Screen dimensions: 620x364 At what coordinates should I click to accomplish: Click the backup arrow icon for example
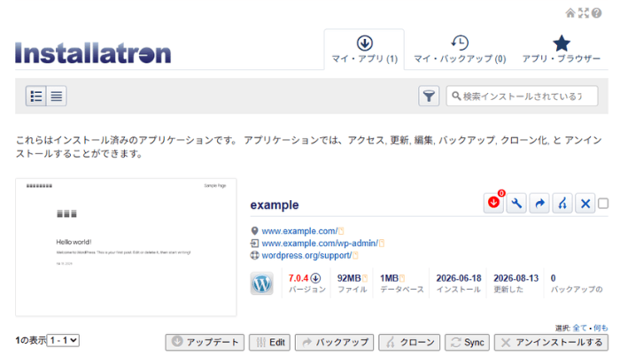539,203
